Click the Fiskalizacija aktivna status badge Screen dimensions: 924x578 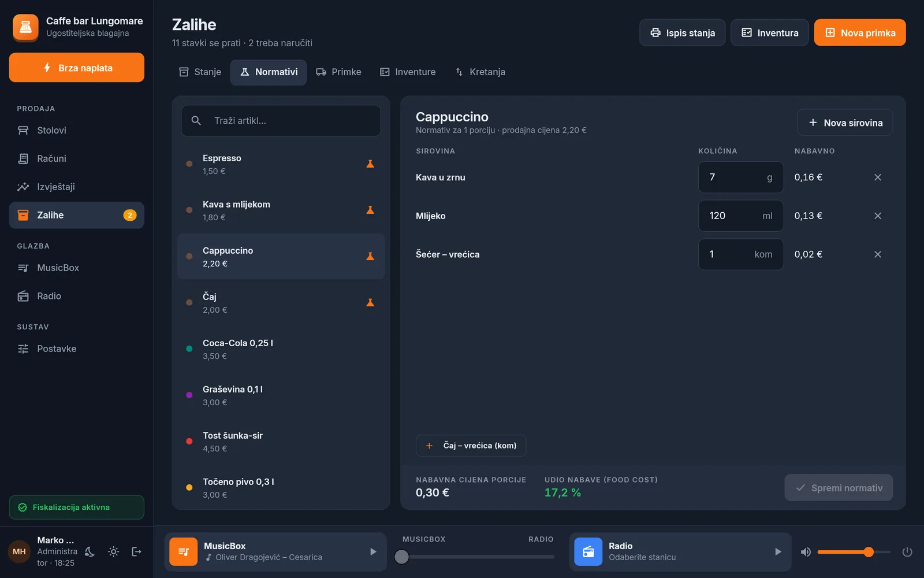click(77, 507)
